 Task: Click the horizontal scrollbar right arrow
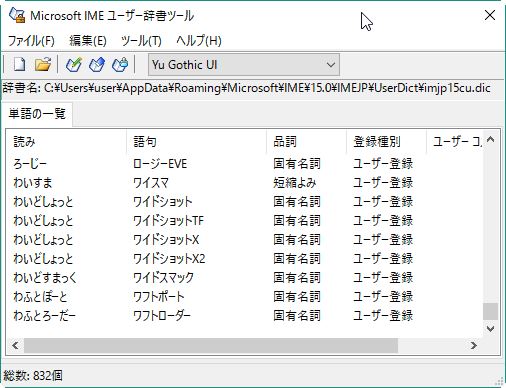[474, 346]
